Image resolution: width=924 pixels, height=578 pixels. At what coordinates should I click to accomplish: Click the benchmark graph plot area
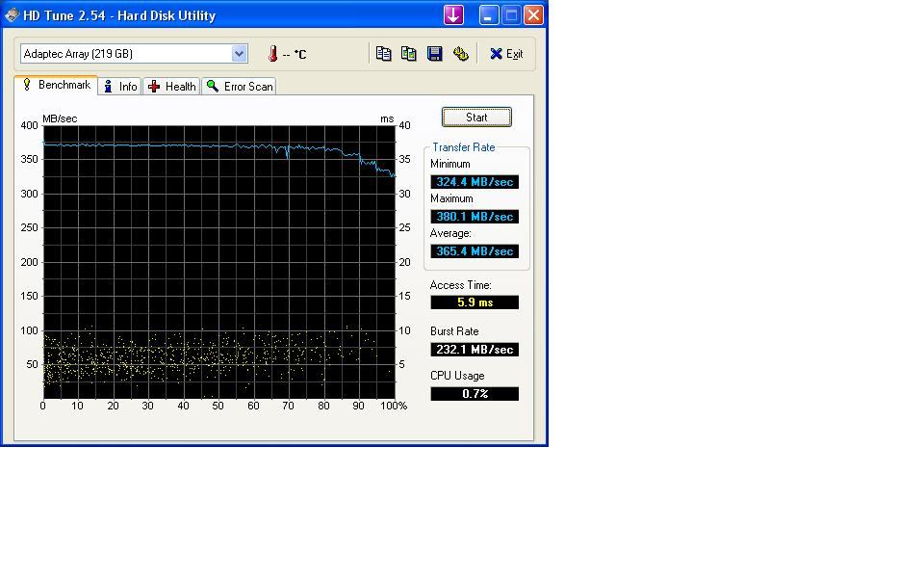218,262
